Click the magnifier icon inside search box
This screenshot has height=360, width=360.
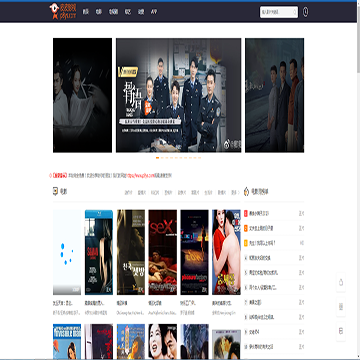coord(294,12)
